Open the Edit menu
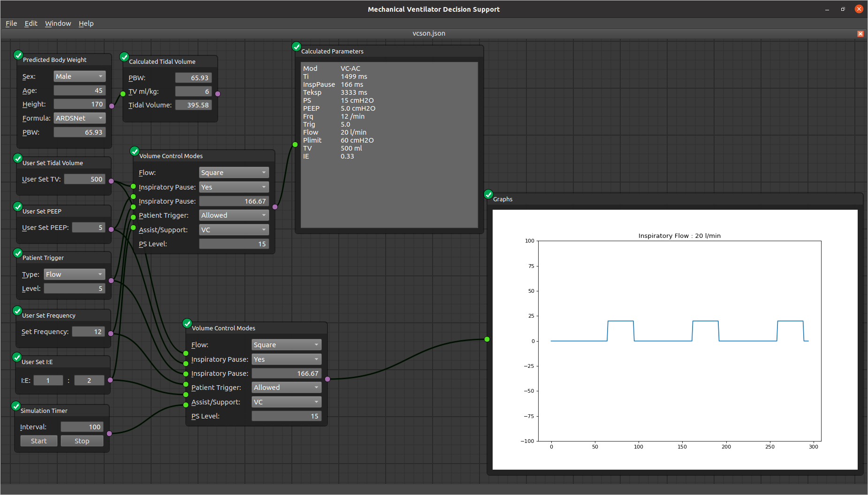868x495 pixels. point(31,23)
